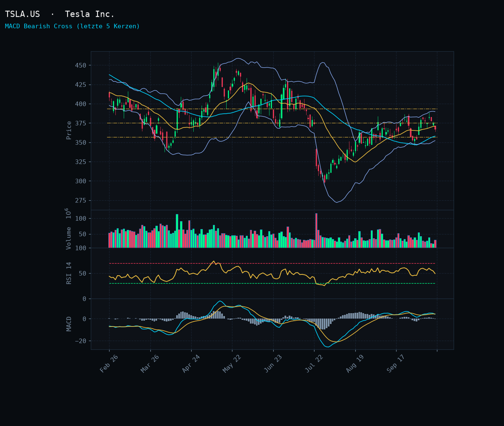Click the tallest red volume bar in July

point(316,231)
